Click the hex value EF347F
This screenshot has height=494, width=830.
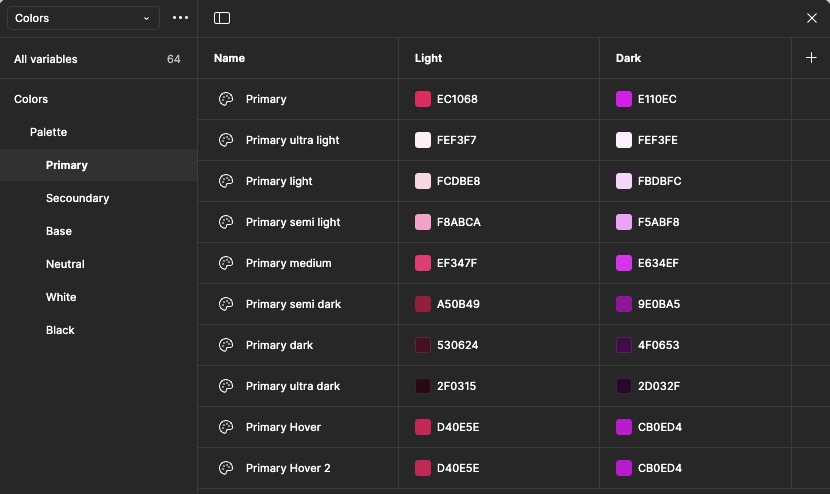click(457, 263)
